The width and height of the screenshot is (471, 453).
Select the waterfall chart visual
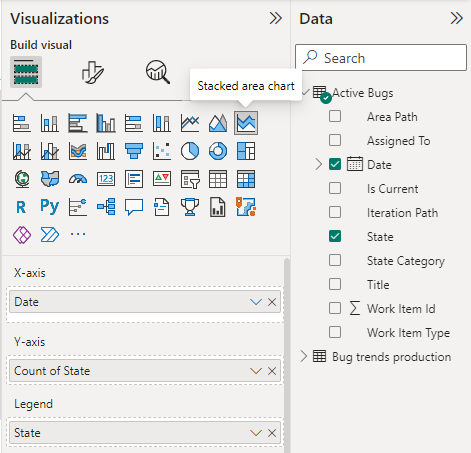pyautogui.click(x=106, y=151)
